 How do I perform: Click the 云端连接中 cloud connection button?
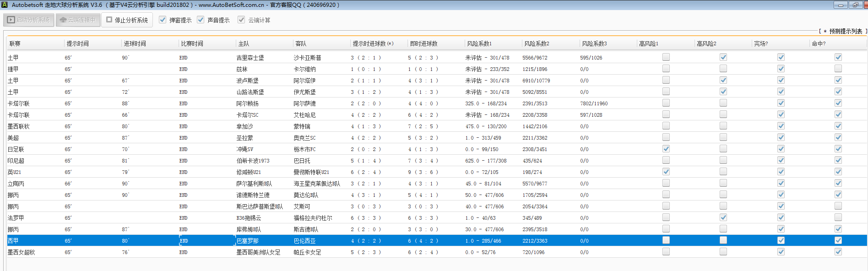click(78, 20)
